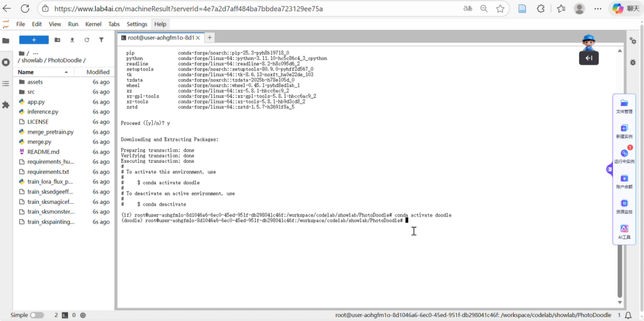Click the kernel globe icon in status bar
Screen dimensions: 644x321
[x=83, y=315]
